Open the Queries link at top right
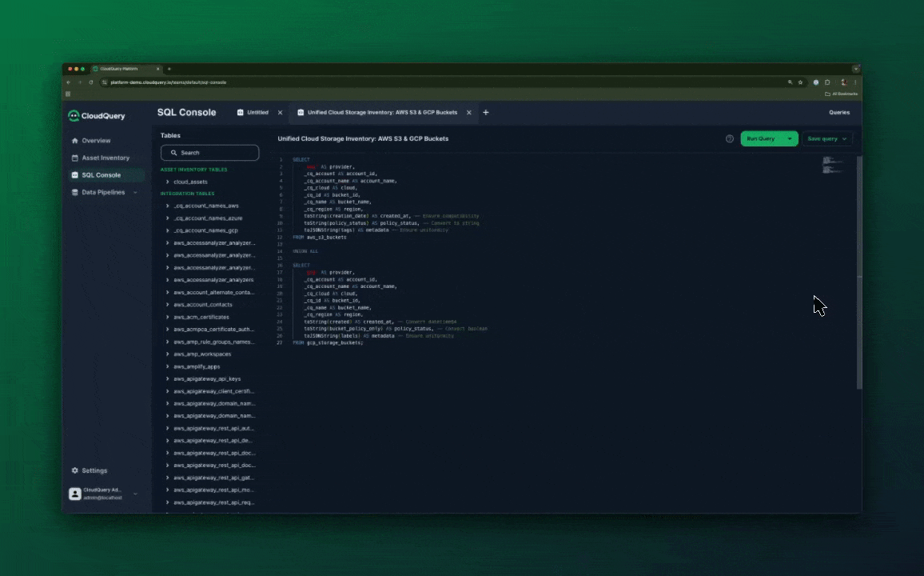Viewport: 924px width, 576px height. [839, 112]
